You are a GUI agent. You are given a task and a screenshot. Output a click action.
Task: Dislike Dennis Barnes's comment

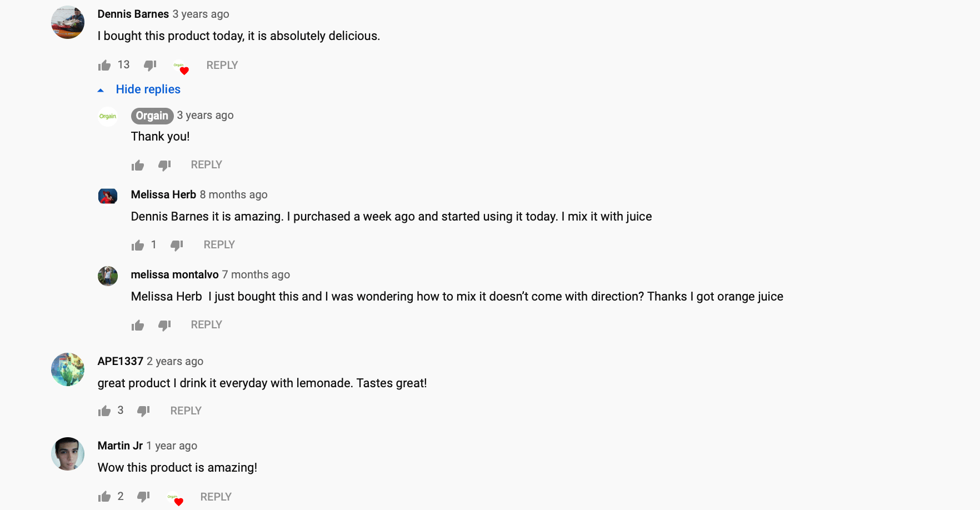[x=149, y=65]
